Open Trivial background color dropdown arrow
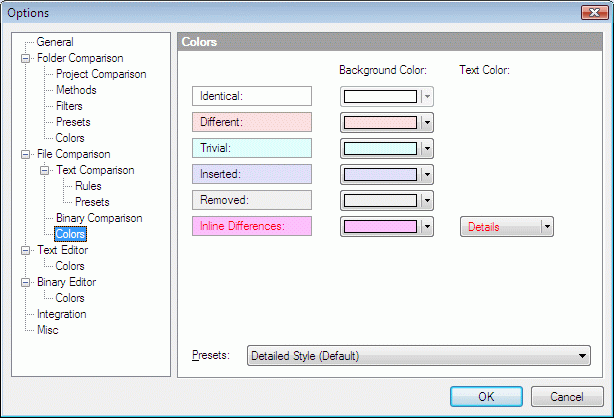Viewport: 614px width, 418px height. point(428,148)
